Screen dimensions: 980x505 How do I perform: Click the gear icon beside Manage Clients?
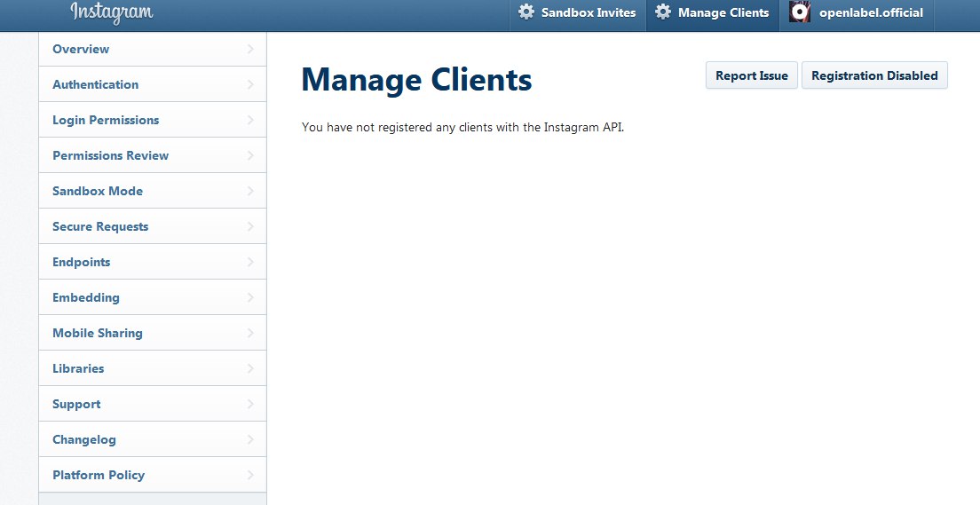pyautogui.click(x=662, y=12)
